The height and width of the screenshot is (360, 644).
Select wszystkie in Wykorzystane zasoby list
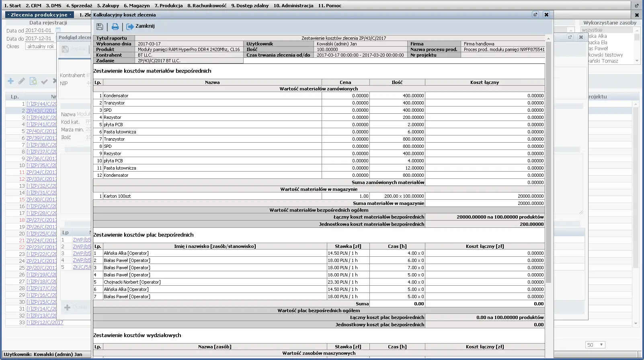point(592,30)
